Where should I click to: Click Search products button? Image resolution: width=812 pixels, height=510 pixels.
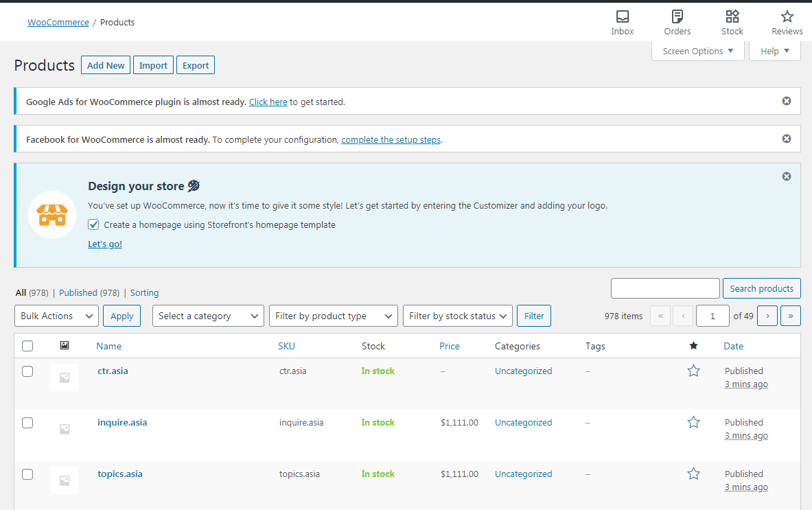click(x=761, y=288)
